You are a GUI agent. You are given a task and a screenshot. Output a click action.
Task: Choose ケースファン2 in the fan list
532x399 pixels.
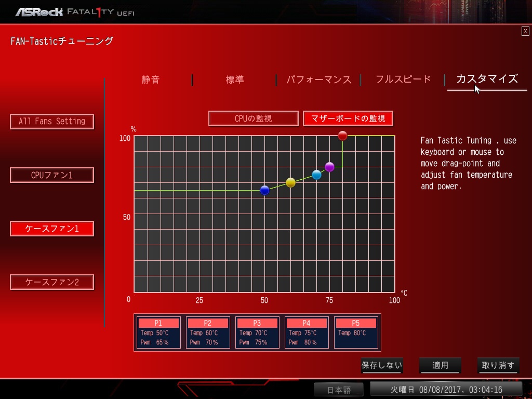(x=52, y=282)
